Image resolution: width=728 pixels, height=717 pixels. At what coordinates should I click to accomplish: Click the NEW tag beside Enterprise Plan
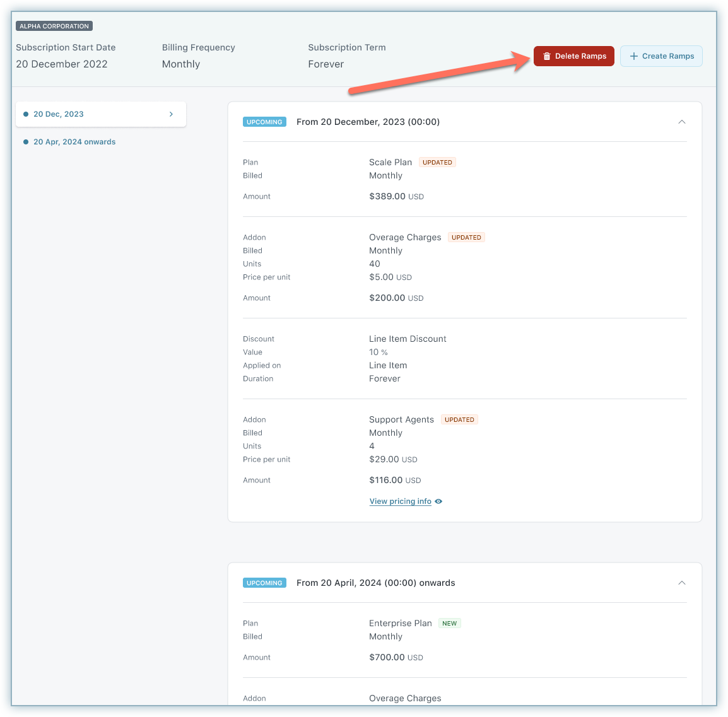click(x=449, y=623)
